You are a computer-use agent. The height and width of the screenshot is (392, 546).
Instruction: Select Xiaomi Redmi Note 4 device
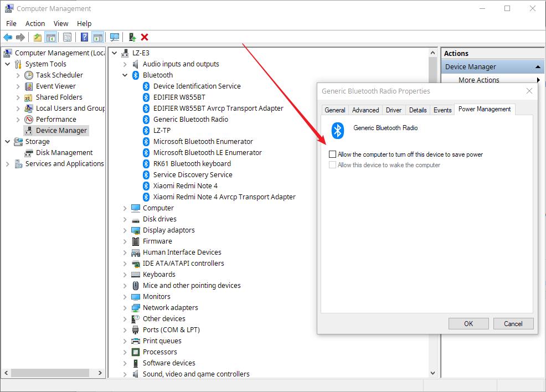[x=186, y=186]
